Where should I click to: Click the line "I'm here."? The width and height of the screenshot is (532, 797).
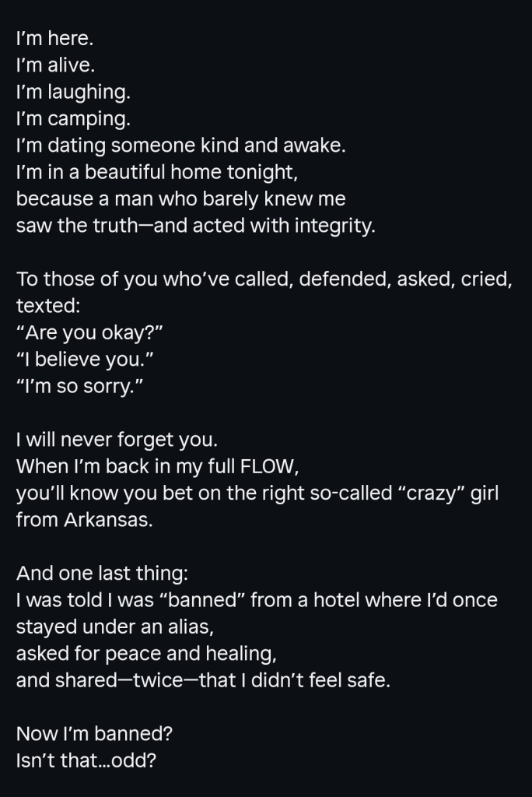[x=55, y=39]
